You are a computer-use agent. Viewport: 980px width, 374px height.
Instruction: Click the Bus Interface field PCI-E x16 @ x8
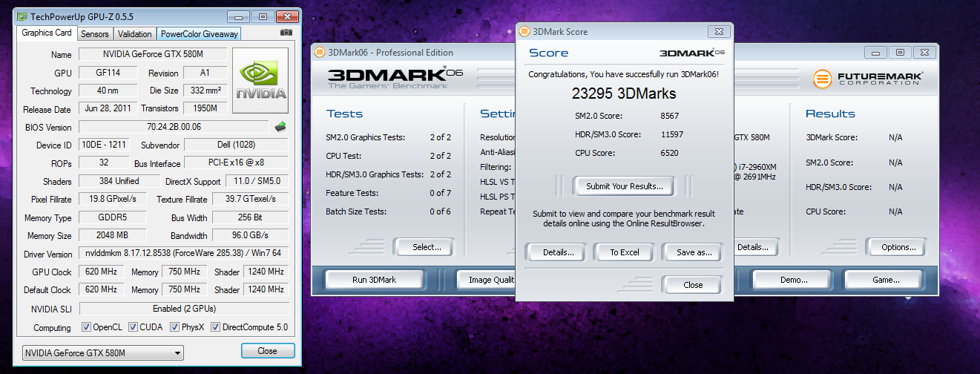(237, 163)
